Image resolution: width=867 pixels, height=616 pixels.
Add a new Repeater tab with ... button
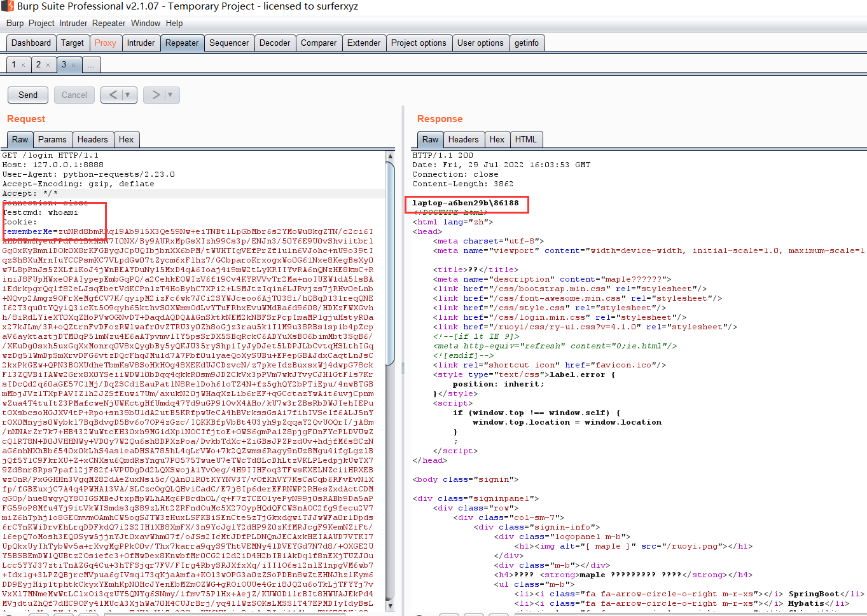pos(91,65)
